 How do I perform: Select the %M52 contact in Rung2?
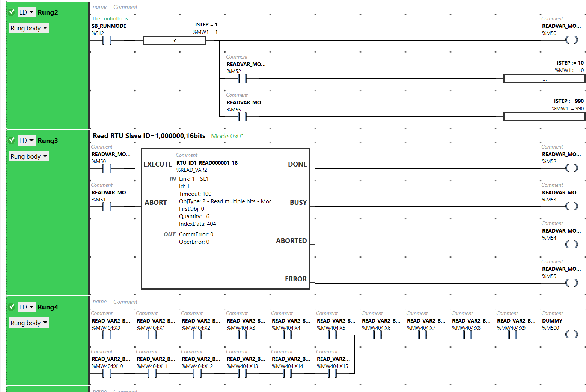(x=242, y=78)
